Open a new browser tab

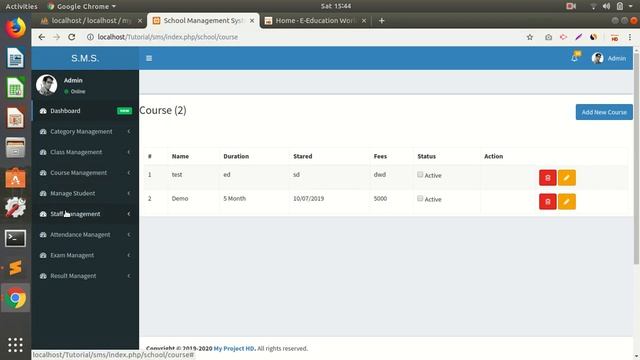[382, 21]
